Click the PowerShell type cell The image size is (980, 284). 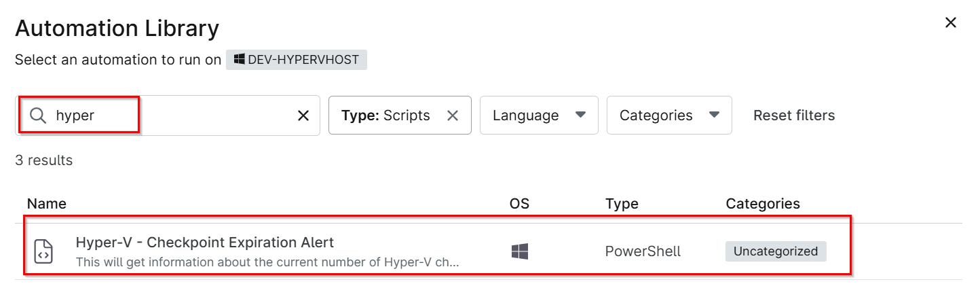point(643,251)
